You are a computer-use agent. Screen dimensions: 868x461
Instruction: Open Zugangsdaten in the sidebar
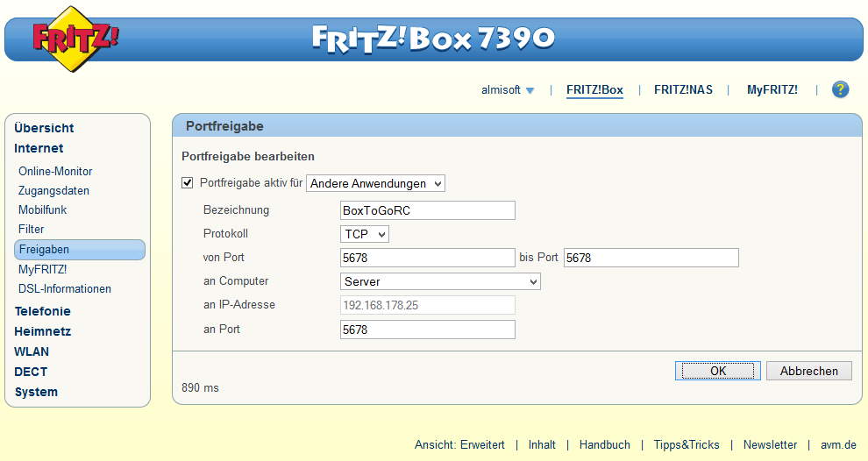pos(53,191)
